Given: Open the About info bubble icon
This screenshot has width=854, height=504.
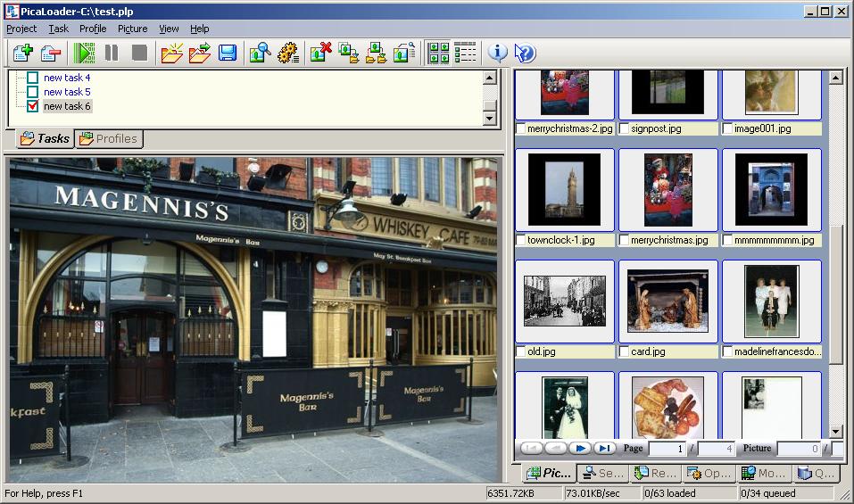Looking at the screenshot, I should pos(497,53).
